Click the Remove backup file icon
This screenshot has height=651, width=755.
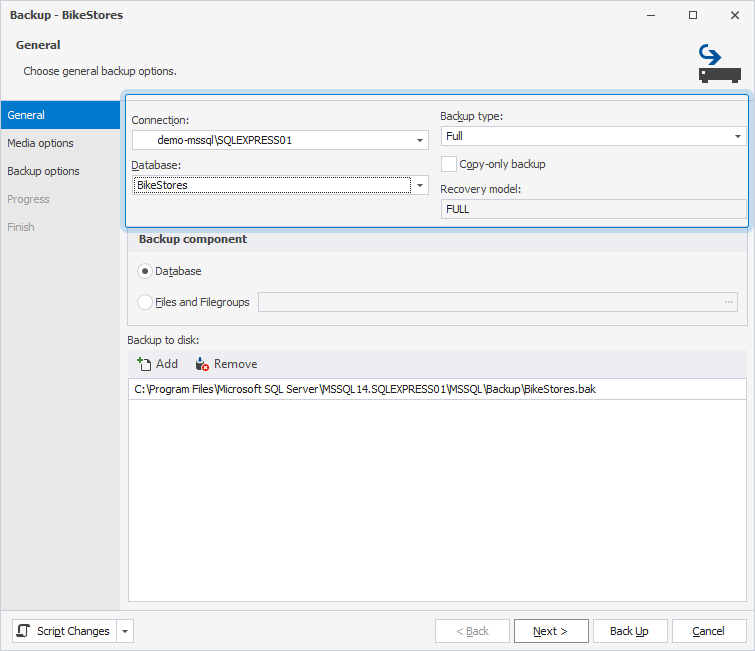tap(202, 364)
